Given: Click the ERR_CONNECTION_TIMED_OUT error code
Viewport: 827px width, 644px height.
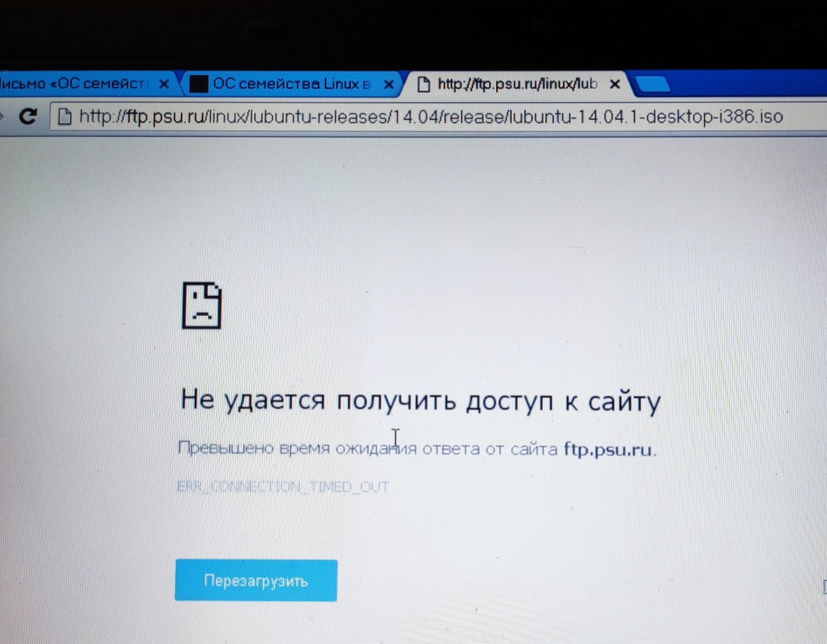Looking at the screenshot, I should tap(283, 487).
